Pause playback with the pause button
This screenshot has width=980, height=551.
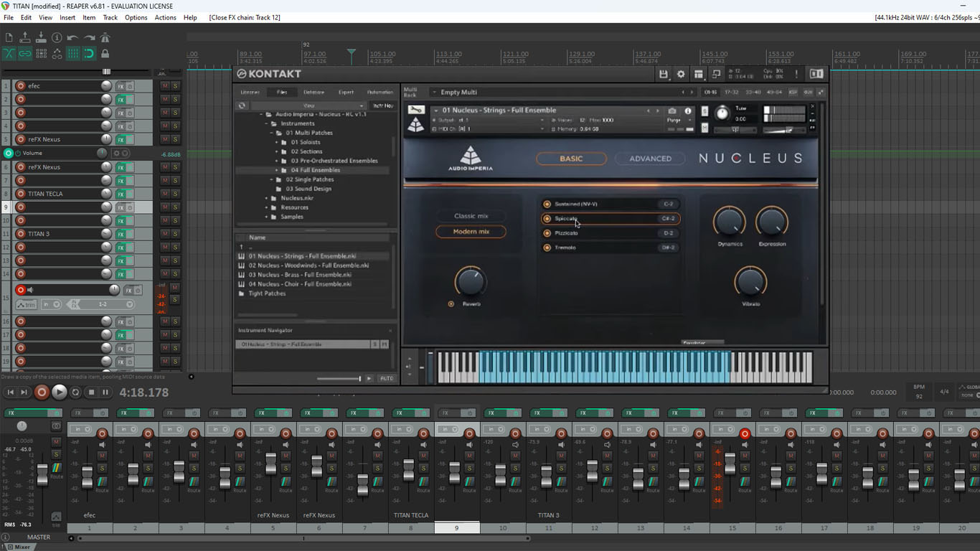click(x=105, y=392)
